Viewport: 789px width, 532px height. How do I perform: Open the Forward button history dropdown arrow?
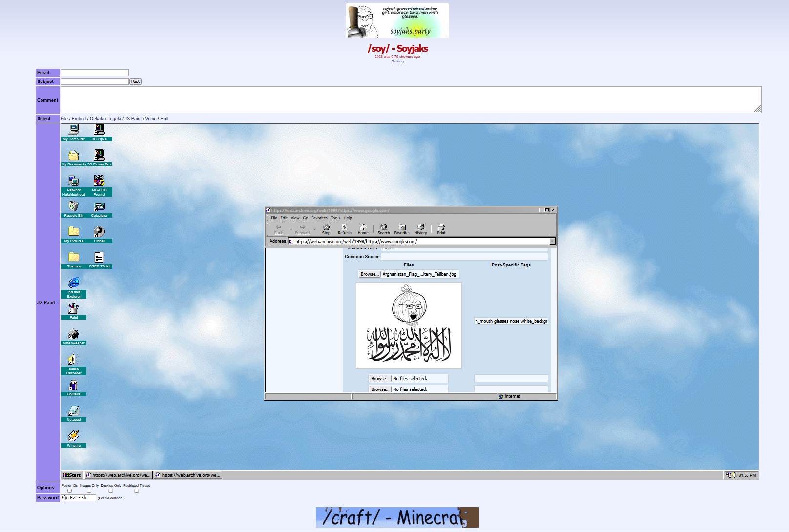(314, 229)
